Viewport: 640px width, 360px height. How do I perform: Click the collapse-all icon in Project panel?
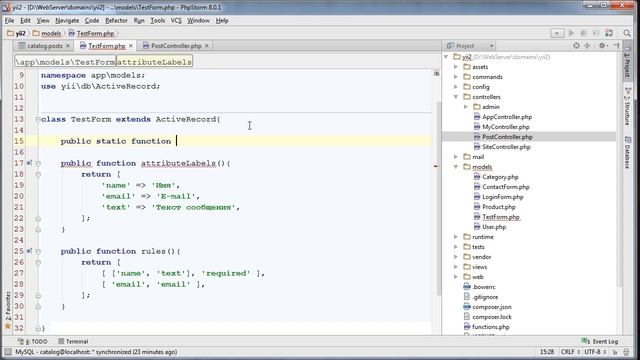coord(587,46)
